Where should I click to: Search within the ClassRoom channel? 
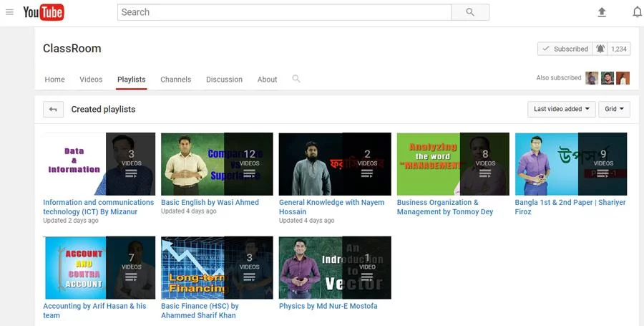296,79
